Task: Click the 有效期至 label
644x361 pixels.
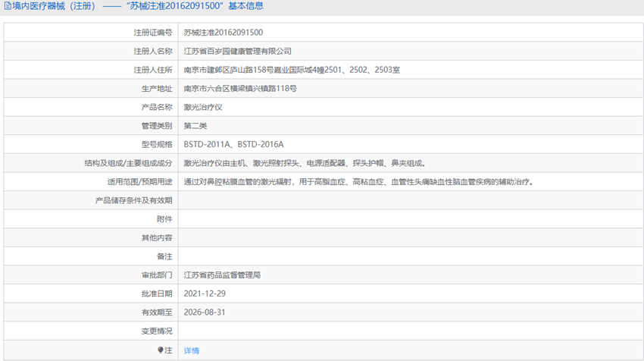Action: 157,312
